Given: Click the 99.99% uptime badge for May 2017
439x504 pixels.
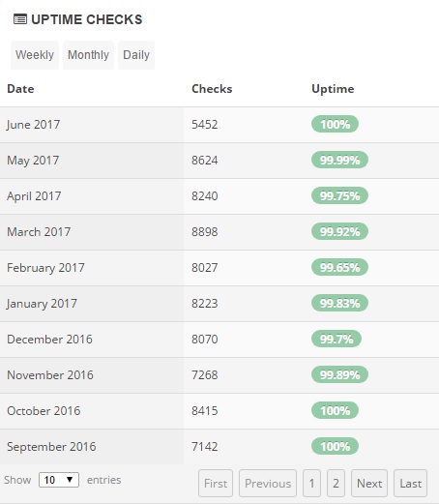Looking at the screenshot, I should [x=339, y=160].
